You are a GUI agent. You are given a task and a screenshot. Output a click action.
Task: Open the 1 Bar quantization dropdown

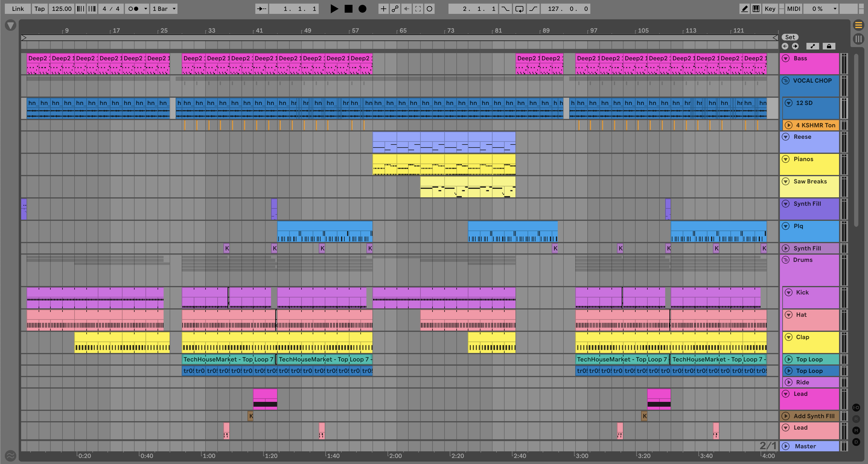click(164, 9)
